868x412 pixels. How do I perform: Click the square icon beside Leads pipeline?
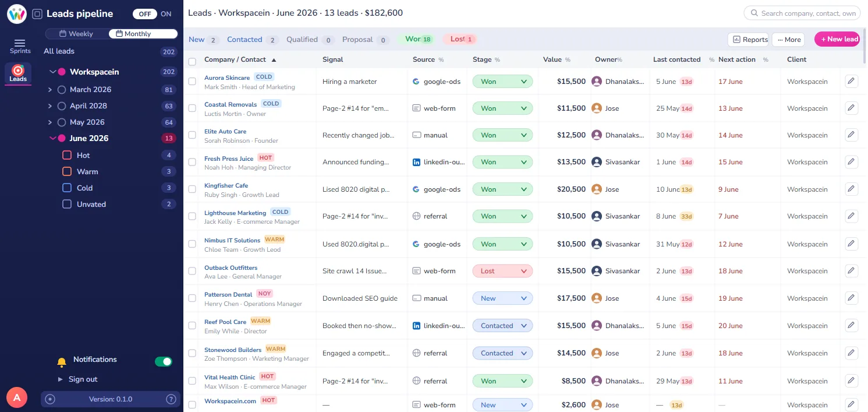coord(37,13)
